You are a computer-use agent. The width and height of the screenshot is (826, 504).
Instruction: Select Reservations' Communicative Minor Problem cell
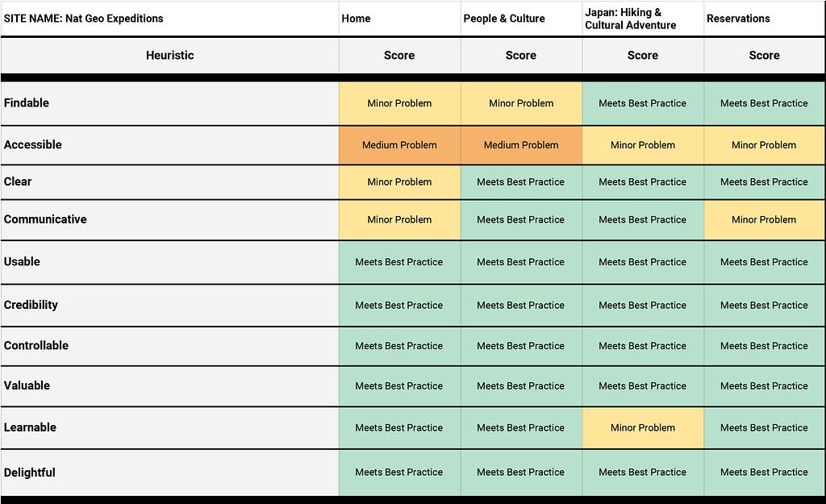click(764, 219)
